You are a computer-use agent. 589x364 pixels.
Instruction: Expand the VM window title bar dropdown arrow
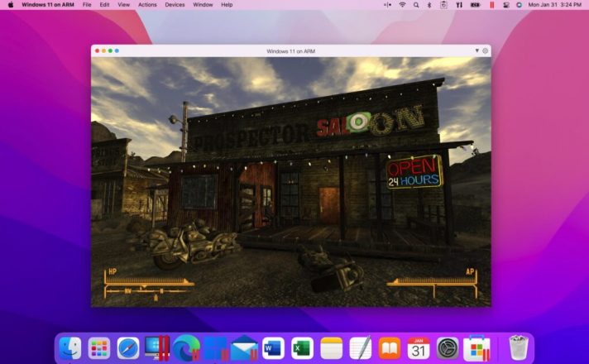pos(476,50)
